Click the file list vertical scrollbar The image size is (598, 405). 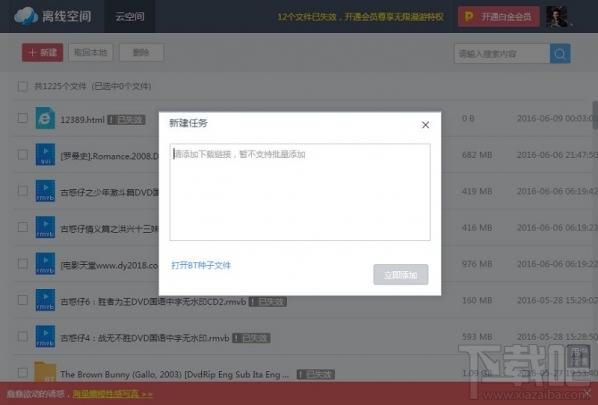(595, 116)
